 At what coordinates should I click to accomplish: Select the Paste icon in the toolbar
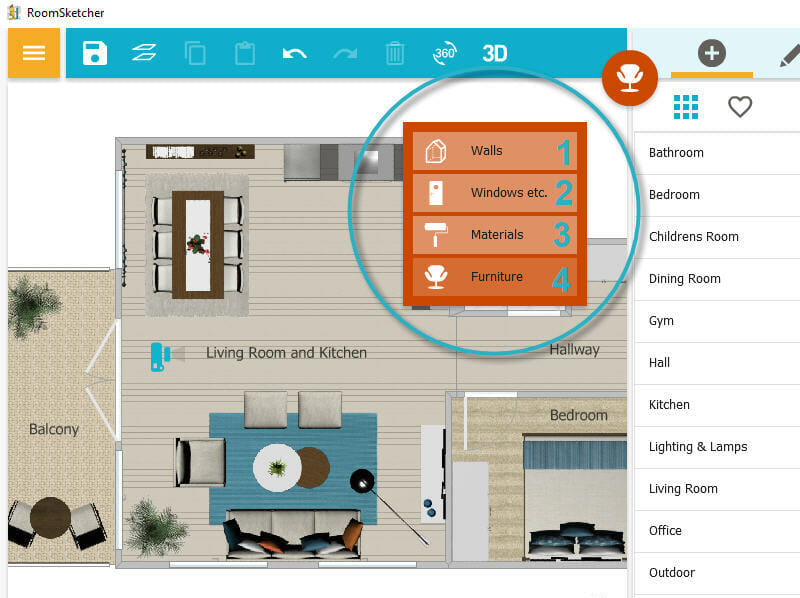[245, 53]
